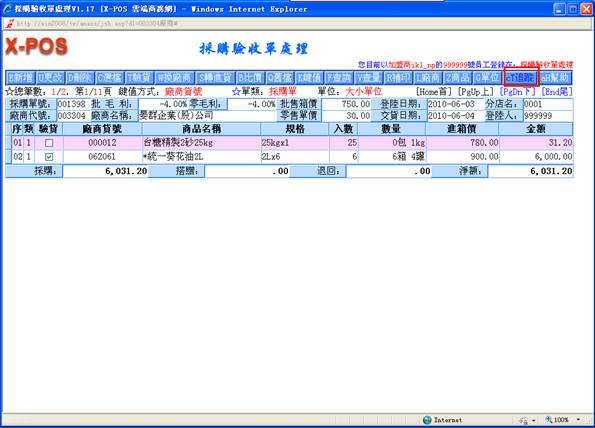Jump to last page via End尾 link
Viewport: 595px width, 428px height.
(x=557, y=91)
